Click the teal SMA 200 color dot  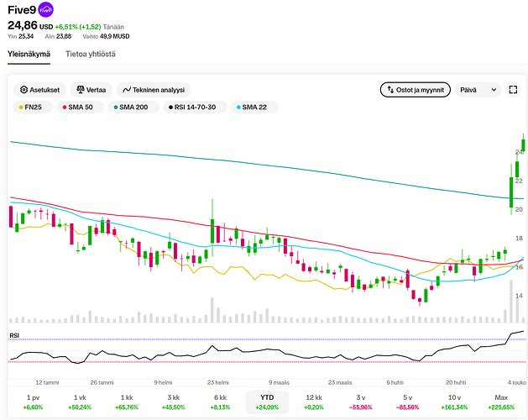(x=116, y=108)
